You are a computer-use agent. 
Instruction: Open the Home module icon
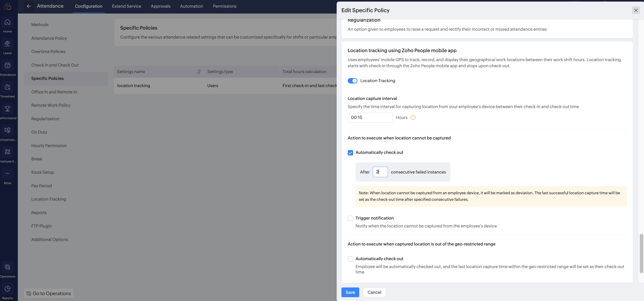click(x=7, y=22)
